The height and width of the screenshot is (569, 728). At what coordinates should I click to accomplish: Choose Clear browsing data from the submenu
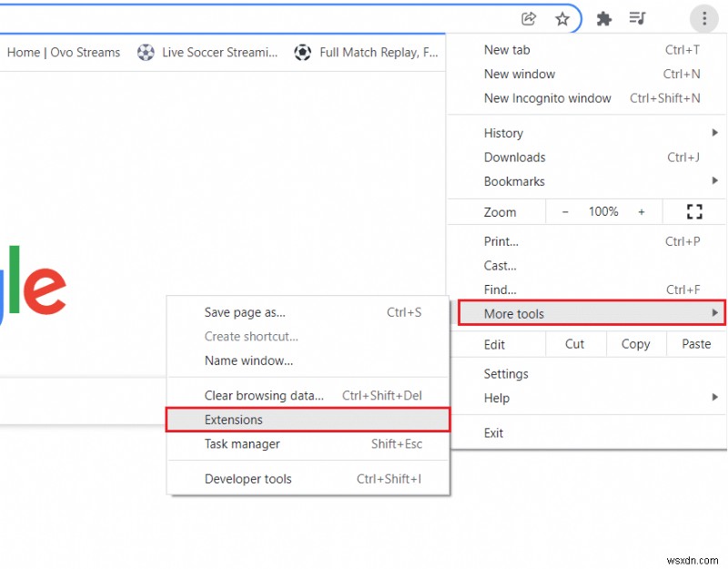pos(264,395)
